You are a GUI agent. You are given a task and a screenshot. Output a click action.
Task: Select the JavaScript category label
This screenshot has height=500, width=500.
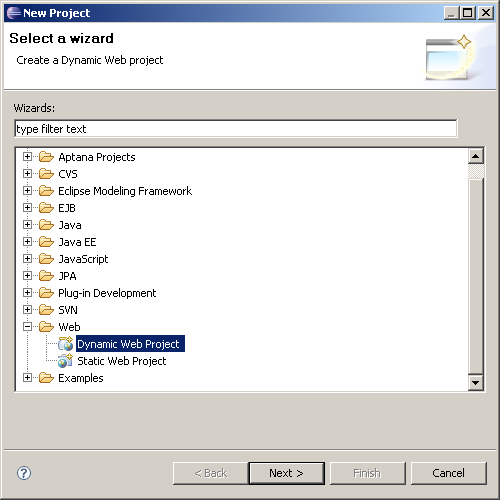tap(83, 259)
